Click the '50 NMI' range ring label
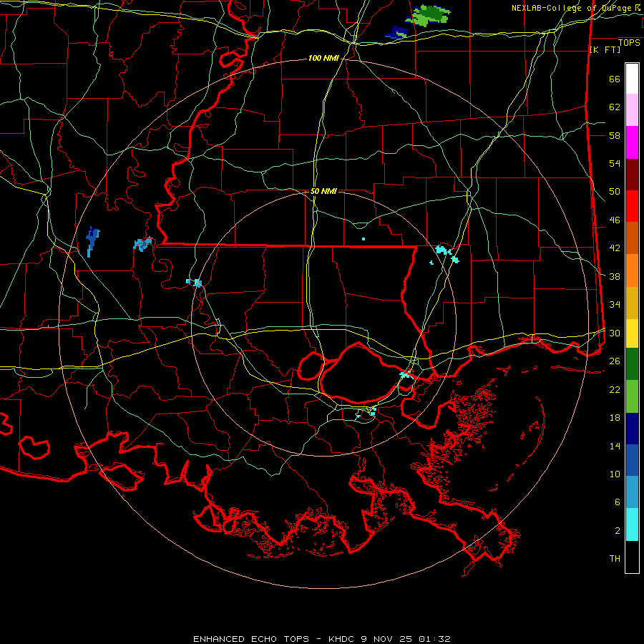Viewport: 644px width, 644px height. (323, 191)
